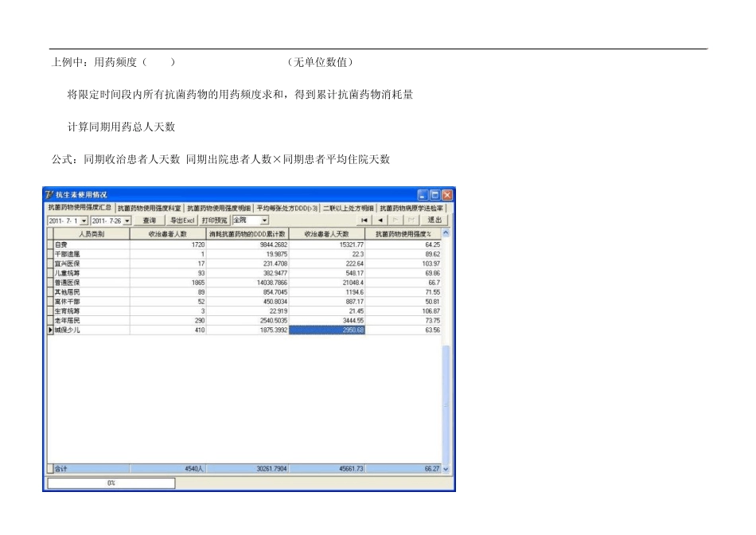
Task: Click highlighted cell 2950.68
Action: coord(327,330)
